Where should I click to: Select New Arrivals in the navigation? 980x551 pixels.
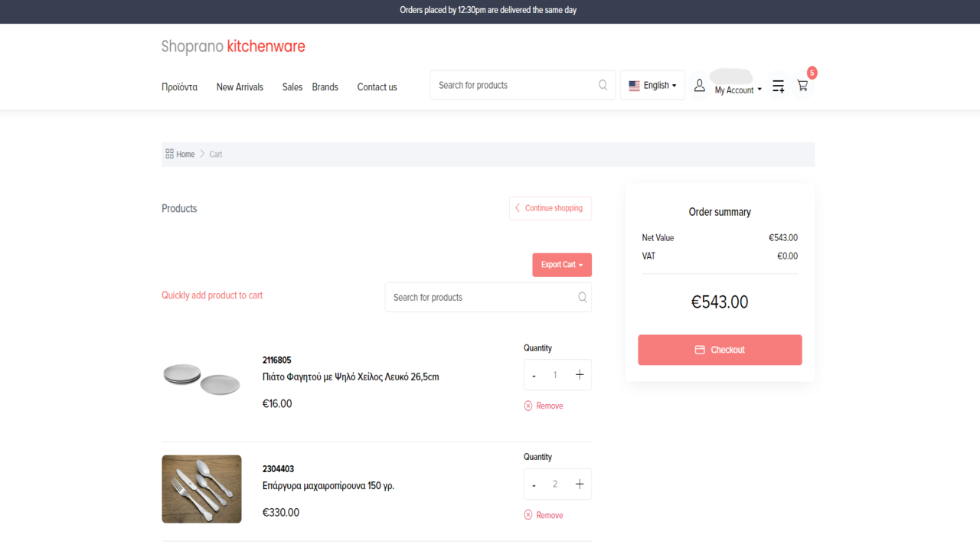click(239, 86)
